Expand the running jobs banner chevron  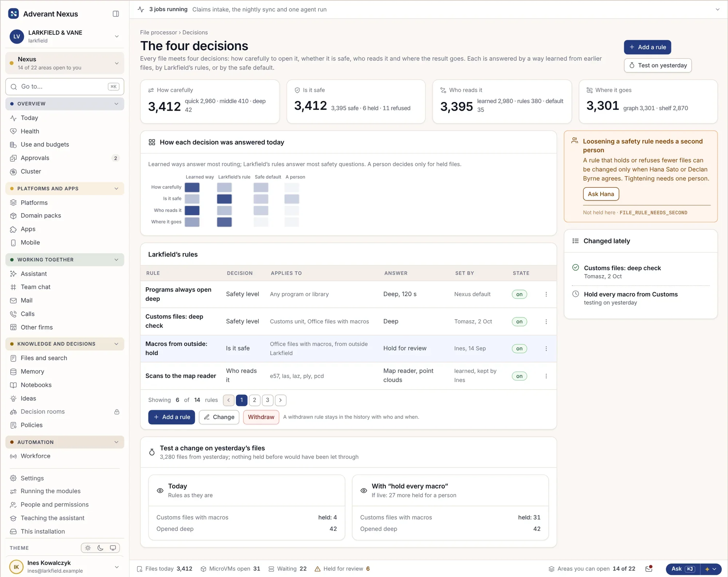pyautogui.click(x=717, y=9)
